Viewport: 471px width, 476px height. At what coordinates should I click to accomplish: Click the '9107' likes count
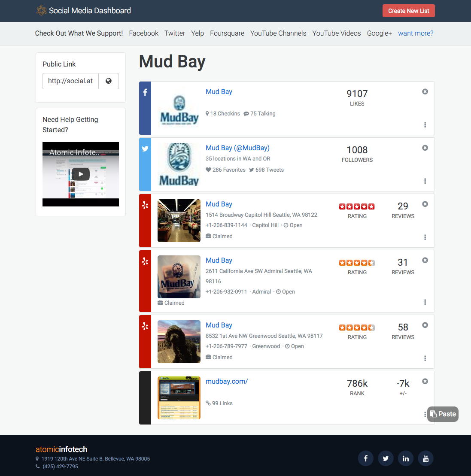coord(357,94)
